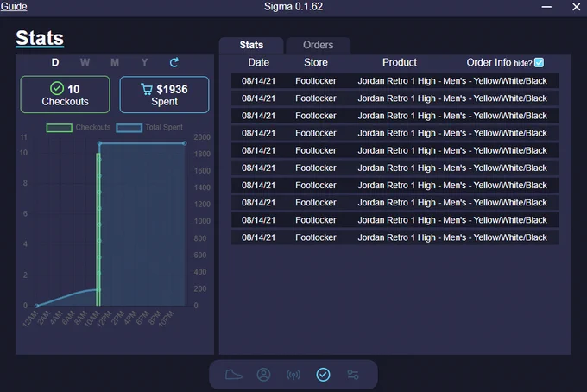
Task: Click the green check icon in Checkouts card
Action: pyautogui.click(x=57, y=89)
